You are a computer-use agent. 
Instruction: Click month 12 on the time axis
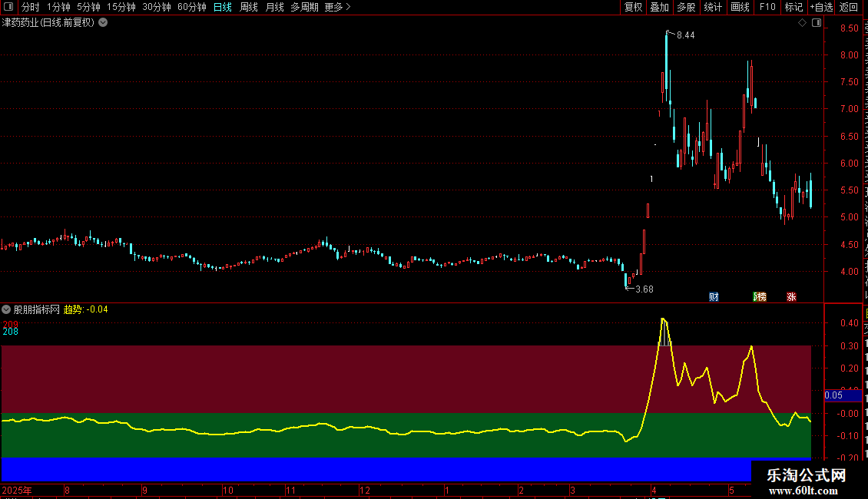pos(364,490)
